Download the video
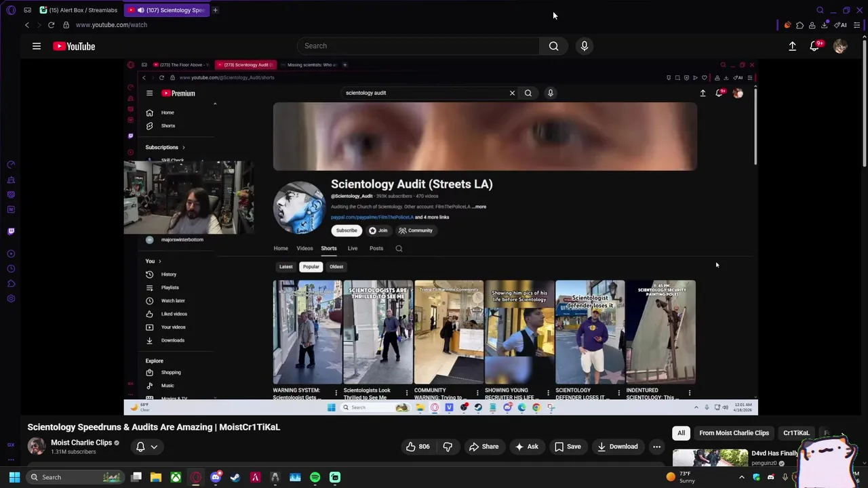This screenshot has height=488, width=868. (617, 447)
